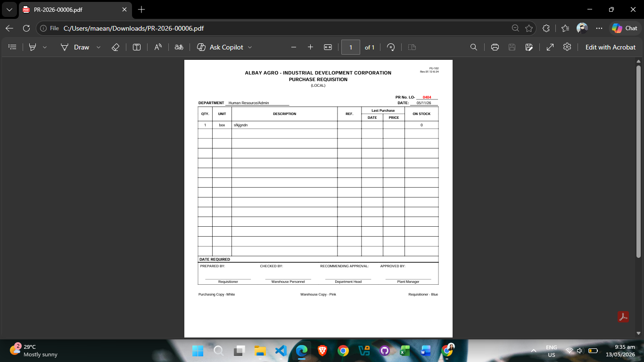Click Edit with Acrobat
The height and width of the screenshot is (362, 644).
tap(611, 47)
